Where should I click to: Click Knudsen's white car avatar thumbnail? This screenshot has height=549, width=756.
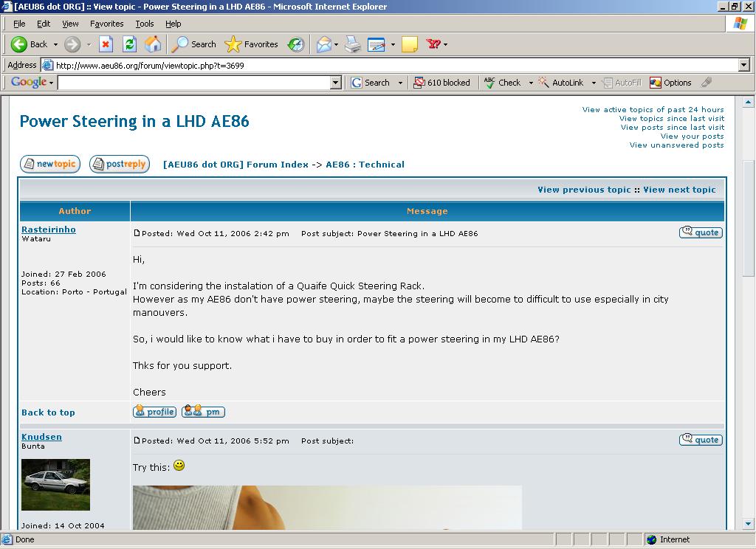click(55, 484)
